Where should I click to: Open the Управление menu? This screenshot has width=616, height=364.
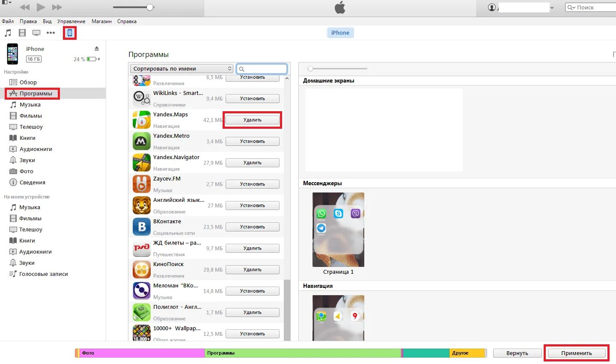[71, 21]
